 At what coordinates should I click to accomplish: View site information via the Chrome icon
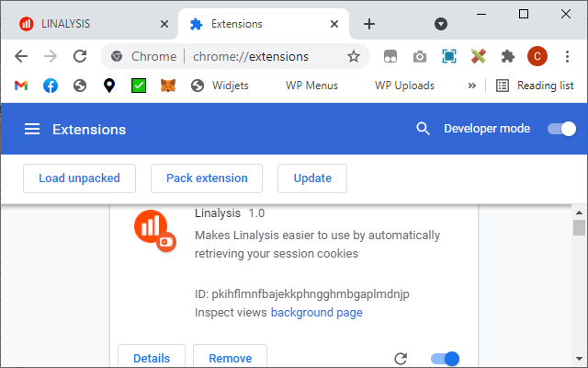click(x=117, y=57)
